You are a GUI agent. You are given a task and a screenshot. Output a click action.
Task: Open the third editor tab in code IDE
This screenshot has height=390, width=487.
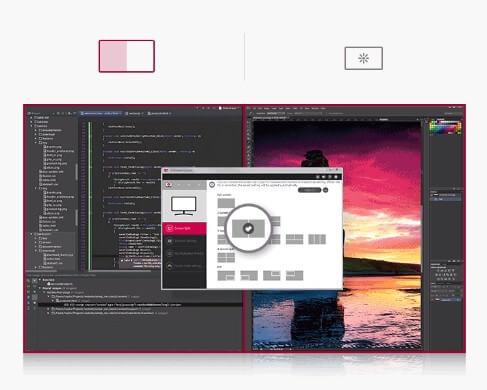(x=159, y=113)
